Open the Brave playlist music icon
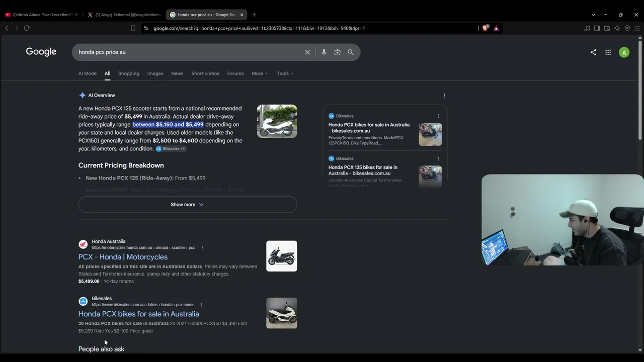This screenshot has height=362, width=644. 587,28
